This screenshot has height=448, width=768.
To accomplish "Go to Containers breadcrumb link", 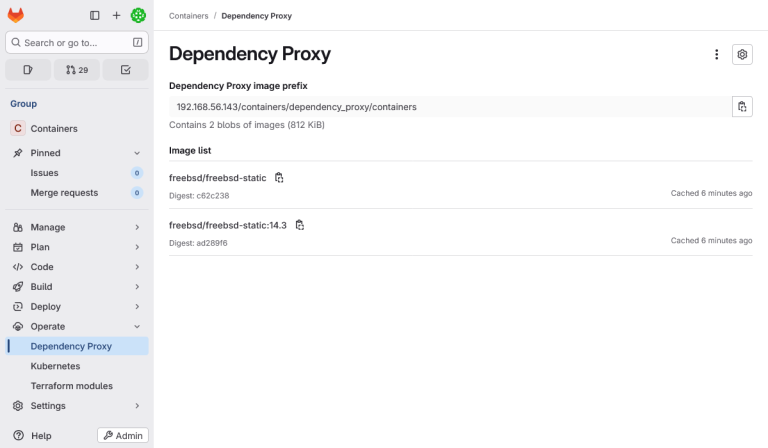I will pyautogui.click(x=189, y=16).
